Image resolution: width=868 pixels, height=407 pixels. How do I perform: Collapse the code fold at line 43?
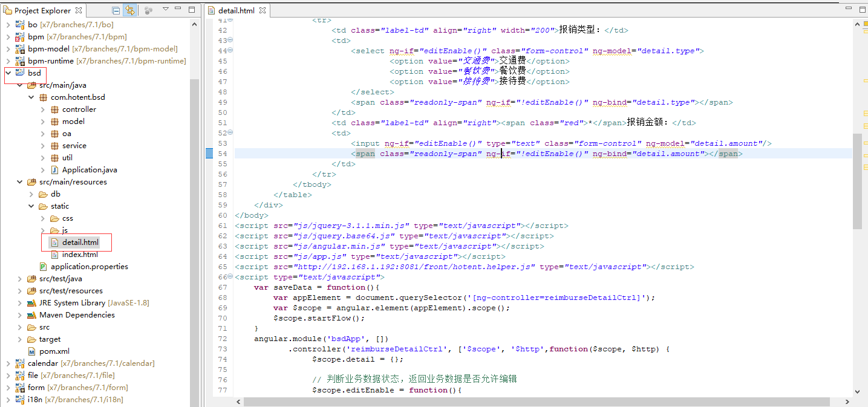coord(230,40)
